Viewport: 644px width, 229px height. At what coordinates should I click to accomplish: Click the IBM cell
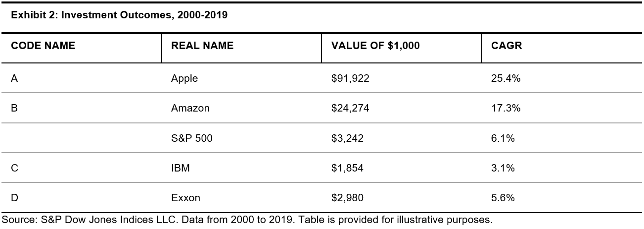(181, 168)
